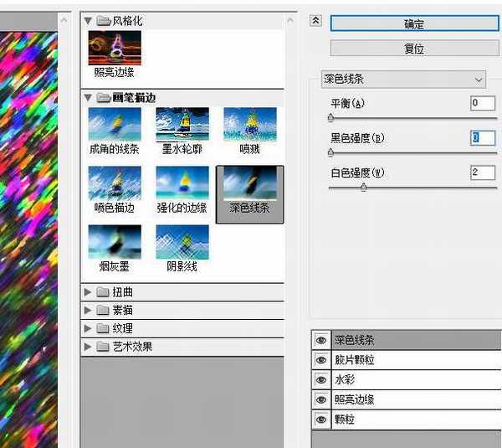The width and height of the screenshot is (502, 448).
Task: Hide the 水彩 effect layer
Action: 320,379
